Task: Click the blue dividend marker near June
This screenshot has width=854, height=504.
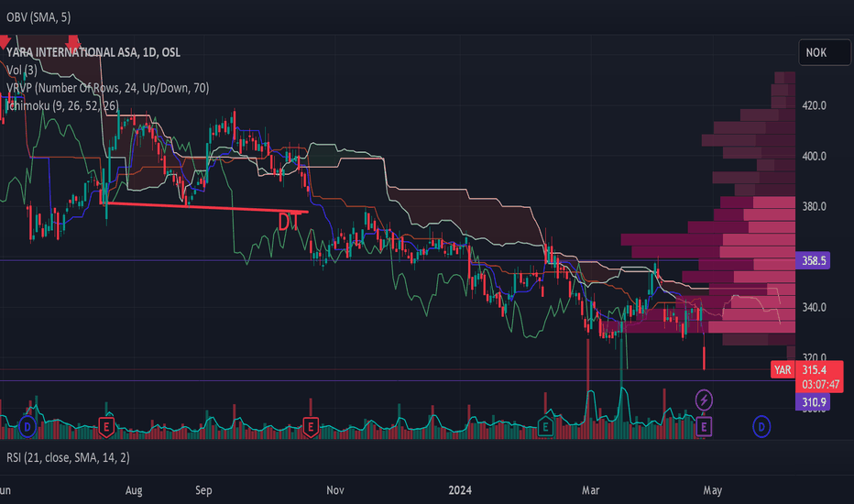Action: 27,427
